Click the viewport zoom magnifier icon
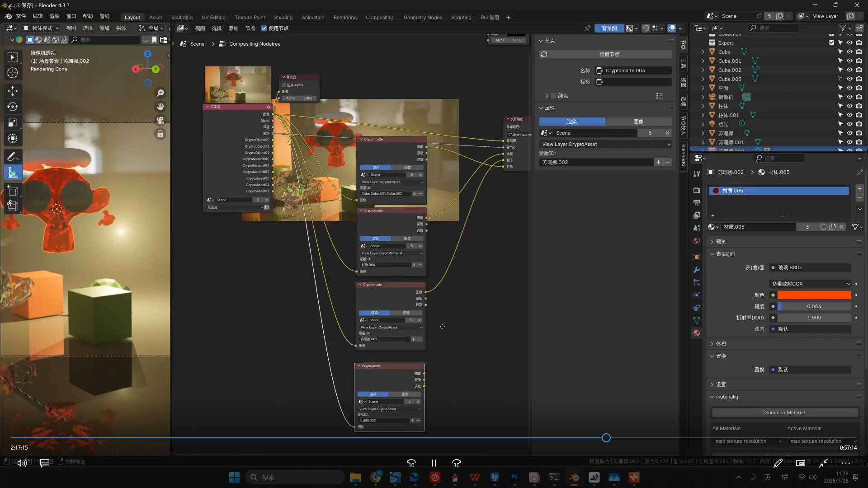 coord(160,93)
